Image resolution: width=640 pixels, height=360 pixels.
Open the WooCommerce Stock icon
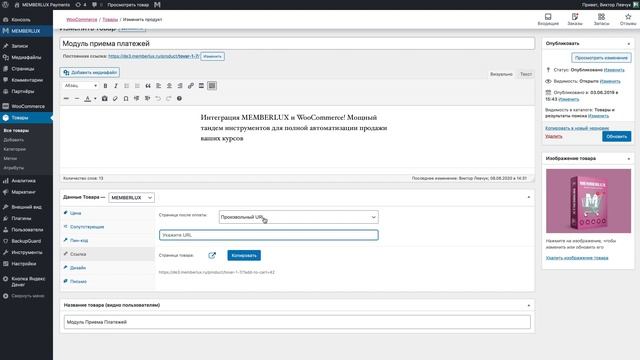point(601,19)
